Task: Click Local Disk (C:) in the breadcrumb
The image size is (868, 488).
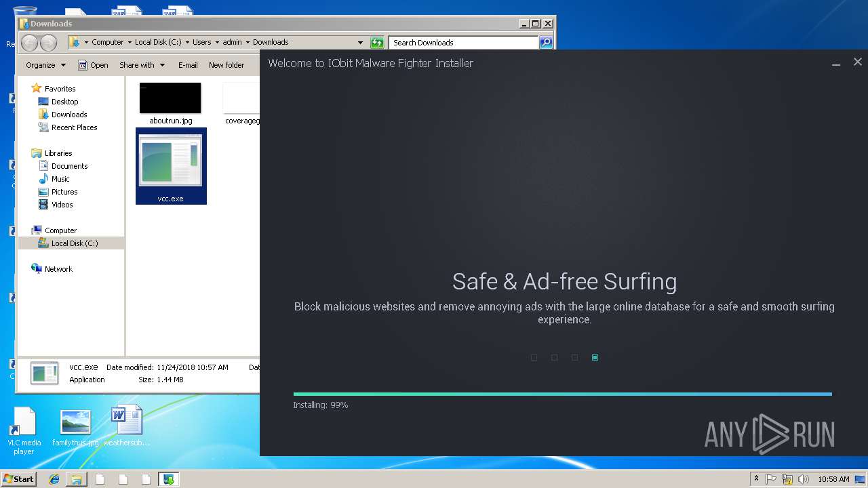Action: [158, 42]
